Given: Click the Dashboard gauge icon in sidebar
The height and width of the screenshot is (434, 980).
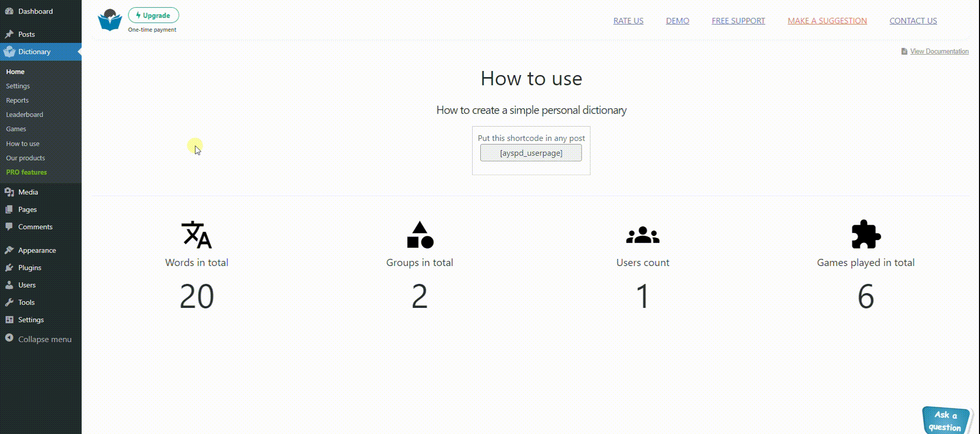Looking at the screenshot, I should coord(9,11).
